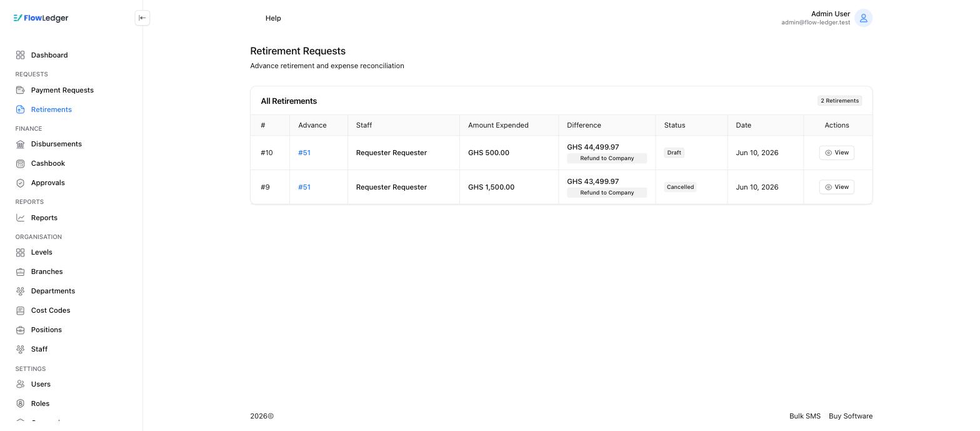
Task: Click the GHS 44,499.97 difference value
Action: pyautogui.click(x=593, y=147)
